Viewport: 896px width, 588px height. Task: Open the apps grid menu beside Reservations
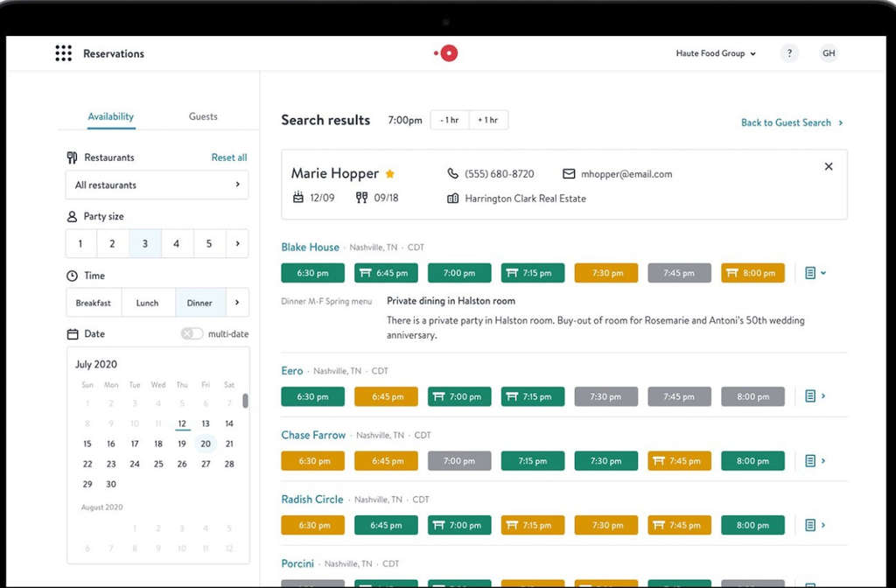(x=63, y=53)
